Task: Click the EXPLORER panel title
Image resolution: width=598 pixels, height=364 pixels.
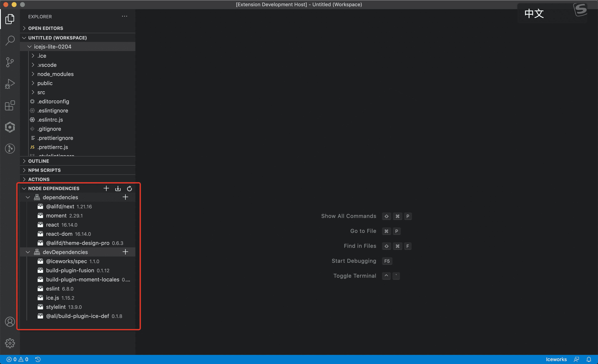Action: [x=40, y=16]
